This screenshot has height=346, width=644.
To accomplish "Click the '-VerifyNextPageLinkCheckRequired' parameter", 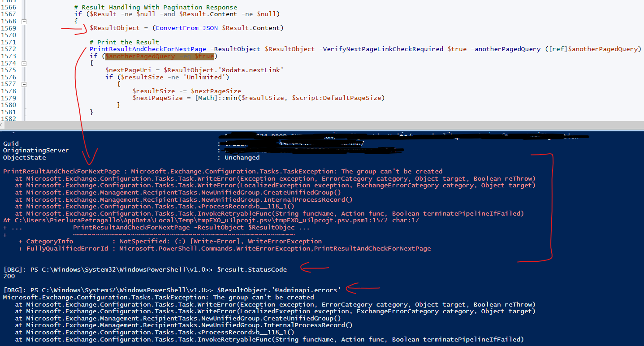I will click(x=381, y=49).
